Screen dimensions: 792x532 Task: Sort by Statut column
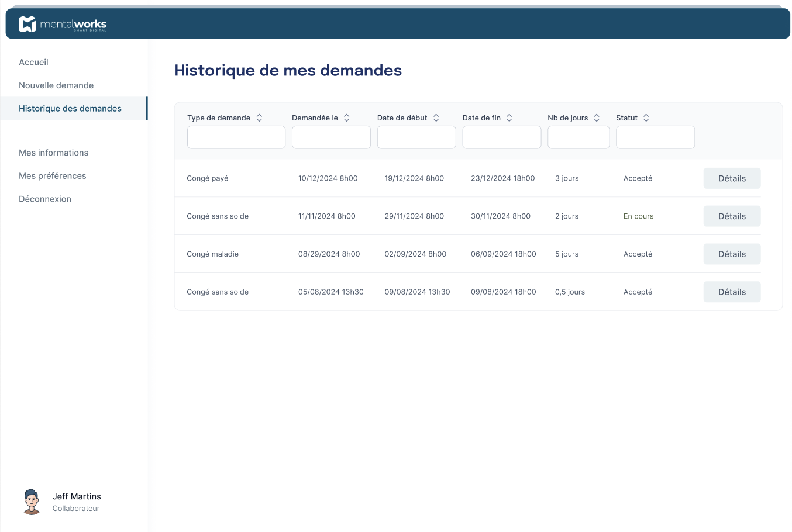click(646, 118)
